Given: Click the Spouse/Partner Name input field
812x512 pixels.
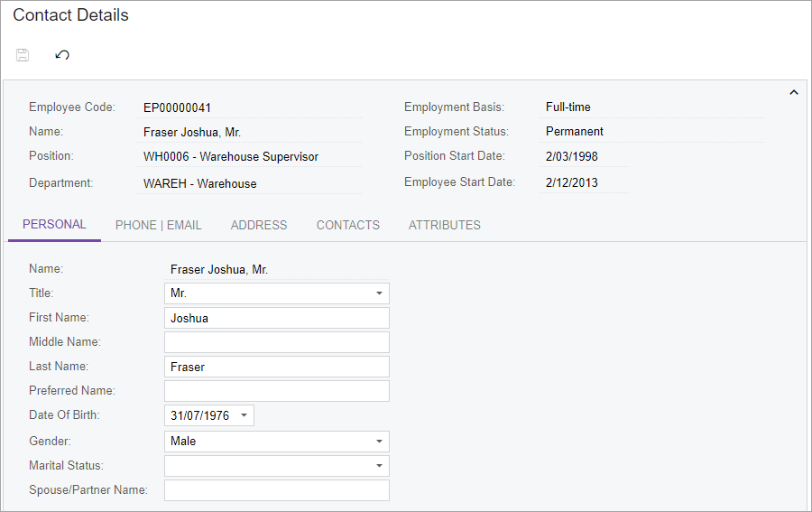Looking at the screenshot, I should tap(277, 490).
